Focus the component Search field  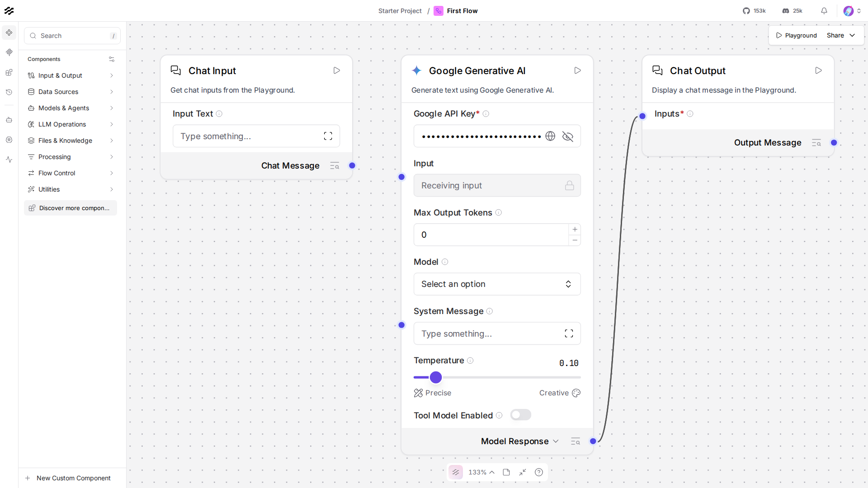[x=72, y=36]
